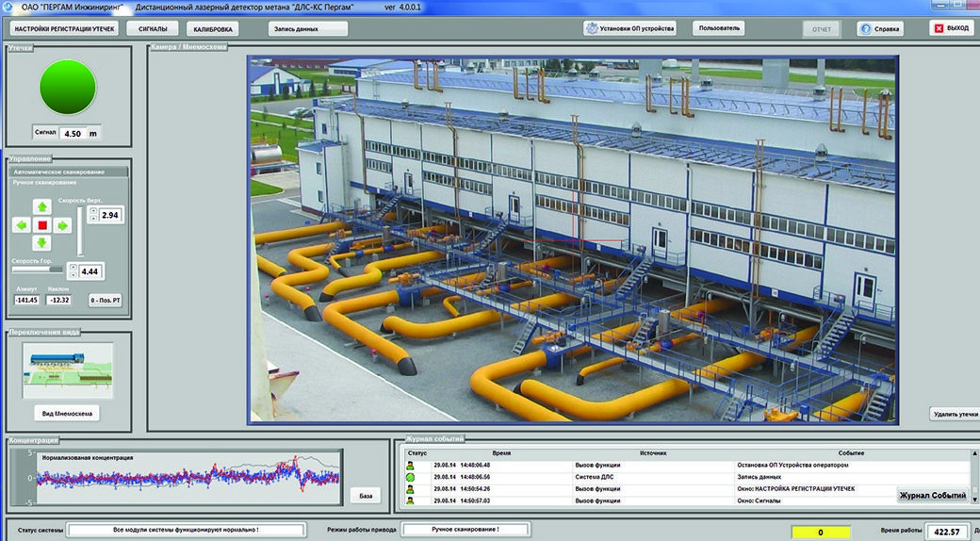Open Пользователь user button
Screen dimensions: 980x541
click(x=719, y=28)
